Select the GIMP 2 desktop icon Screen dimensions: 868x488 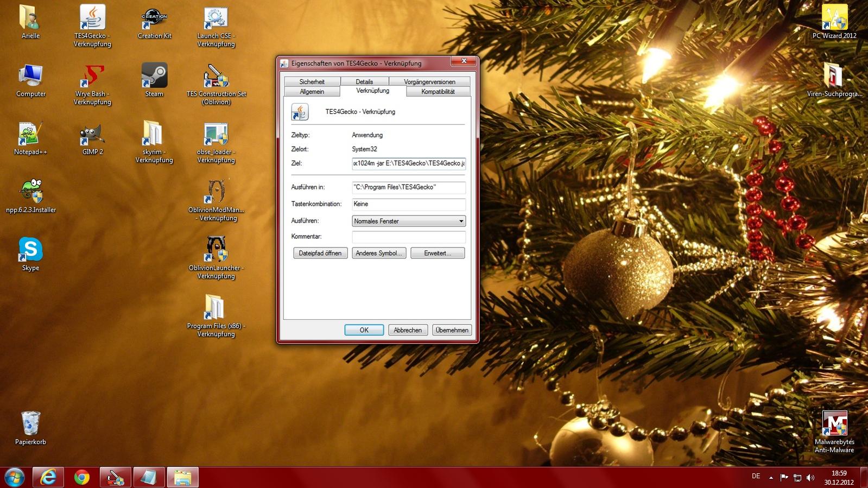(x=92, y=135)
